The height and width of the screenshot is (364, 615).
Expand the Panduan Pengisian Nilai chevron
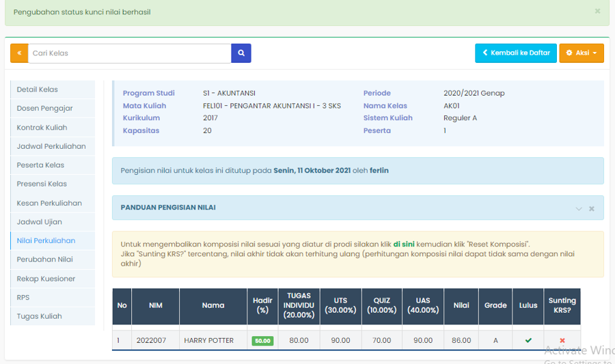(579, 208)
